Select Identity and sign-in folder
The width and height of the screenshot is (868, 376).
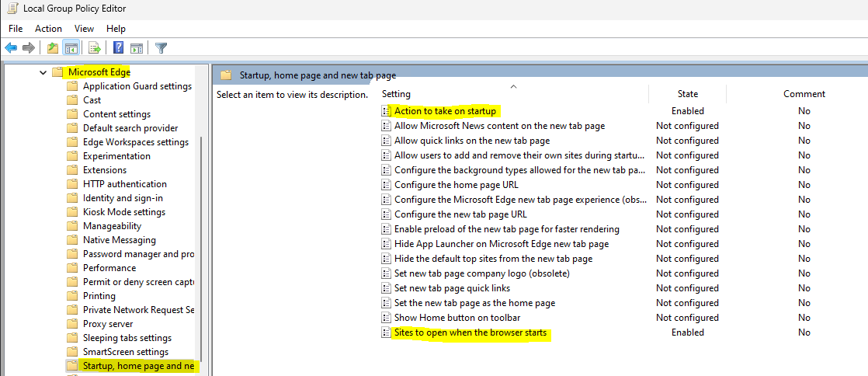123,198
